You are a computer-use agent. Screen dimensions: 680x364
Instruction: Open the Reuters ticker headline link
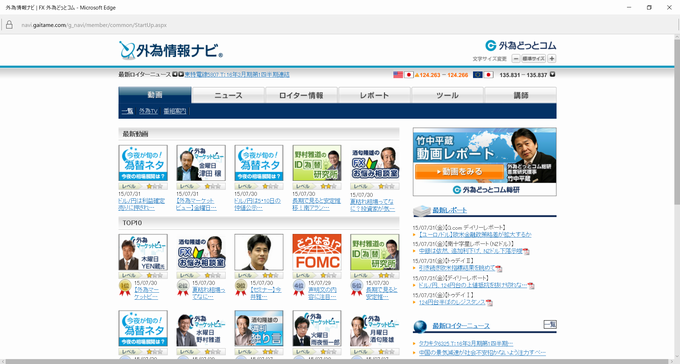tap(237, 75)
